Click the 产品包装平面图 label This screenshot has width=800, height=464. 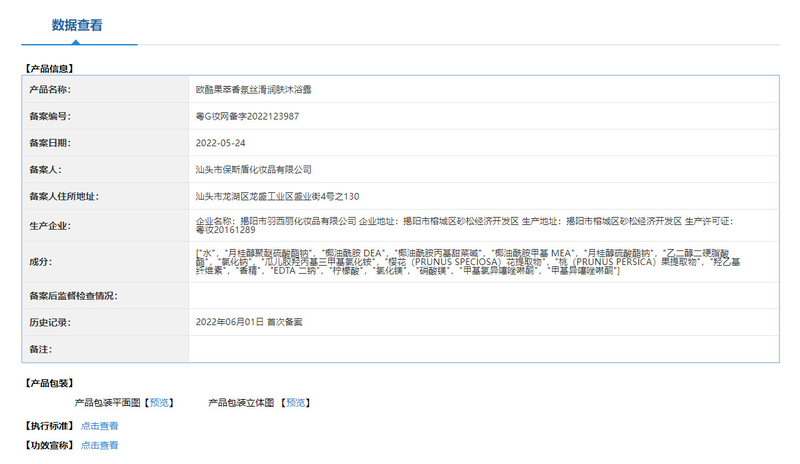(x=107, y=403)
